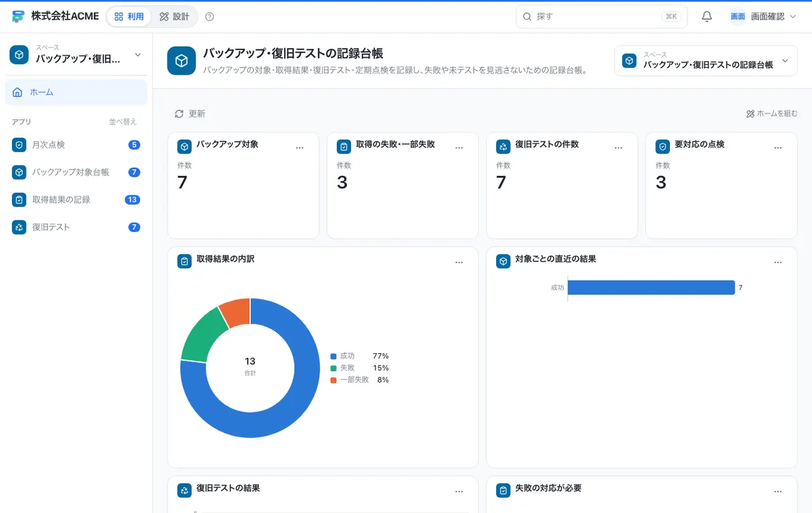
Task: Click the バックアップ対象台帳 cube icon in sidebar
Action: [19, 172]
